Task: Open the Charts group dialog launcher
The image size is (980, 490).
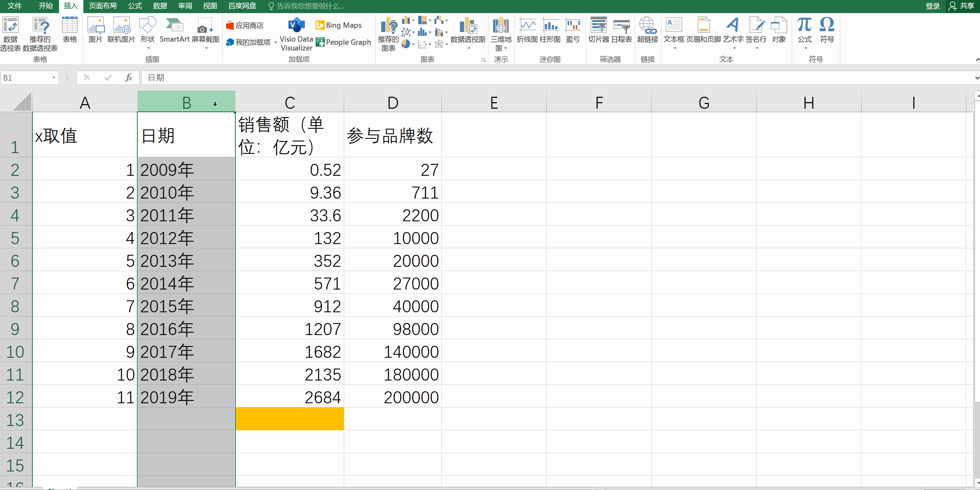Action: click(483, 60)
